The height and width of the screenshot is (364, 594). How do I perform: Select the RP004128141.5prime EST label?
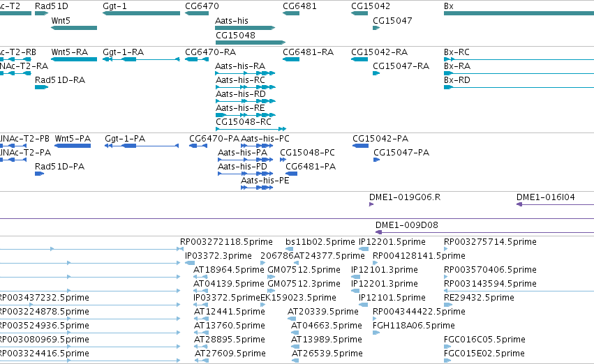point(419,256)
